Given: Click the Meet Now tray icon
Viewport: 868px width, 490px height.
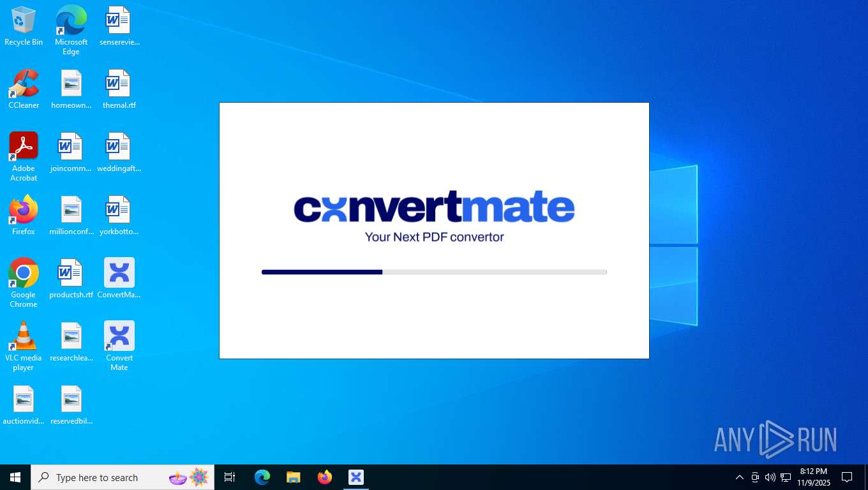Looking at the screenshot, I should pyautogui.click(x=755, y=477).
